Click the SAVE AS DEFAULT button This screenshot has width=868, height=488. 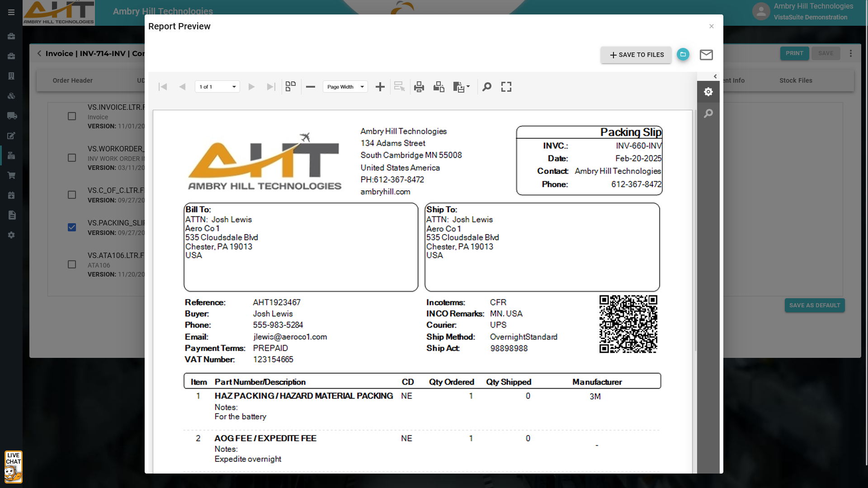[815, 305]
